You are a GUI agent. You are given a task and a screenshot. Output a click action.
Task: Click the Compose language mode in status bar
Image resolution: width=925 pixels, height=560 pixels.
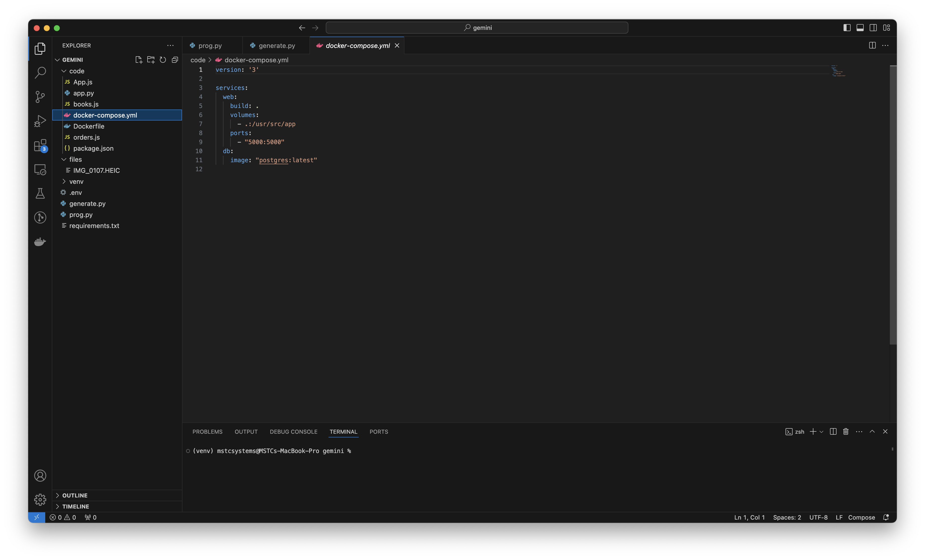coord(861,517)
